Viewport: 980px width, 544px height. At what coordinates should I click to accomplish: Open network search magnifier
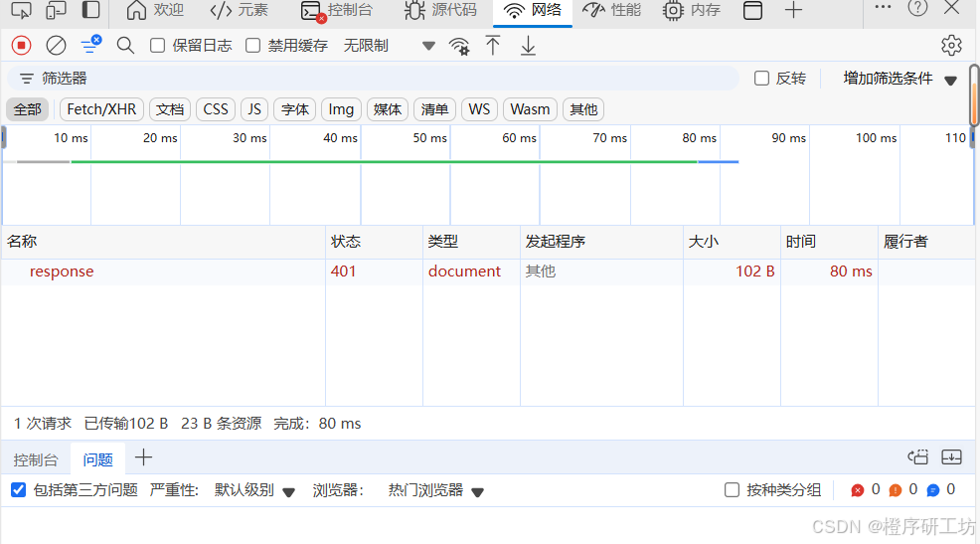[125, 46]
